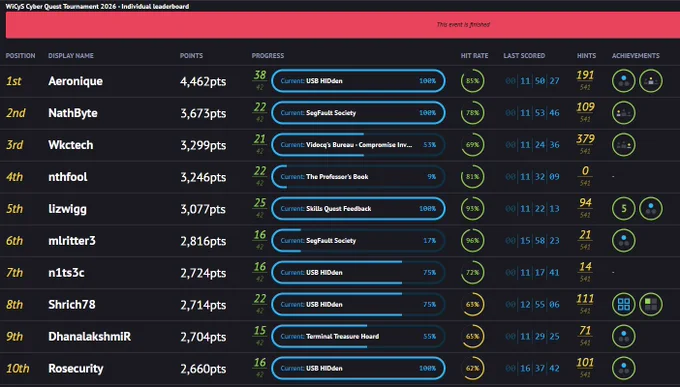
Task: Click the tournament leaderboard page title
Action: tap(97, 6)
